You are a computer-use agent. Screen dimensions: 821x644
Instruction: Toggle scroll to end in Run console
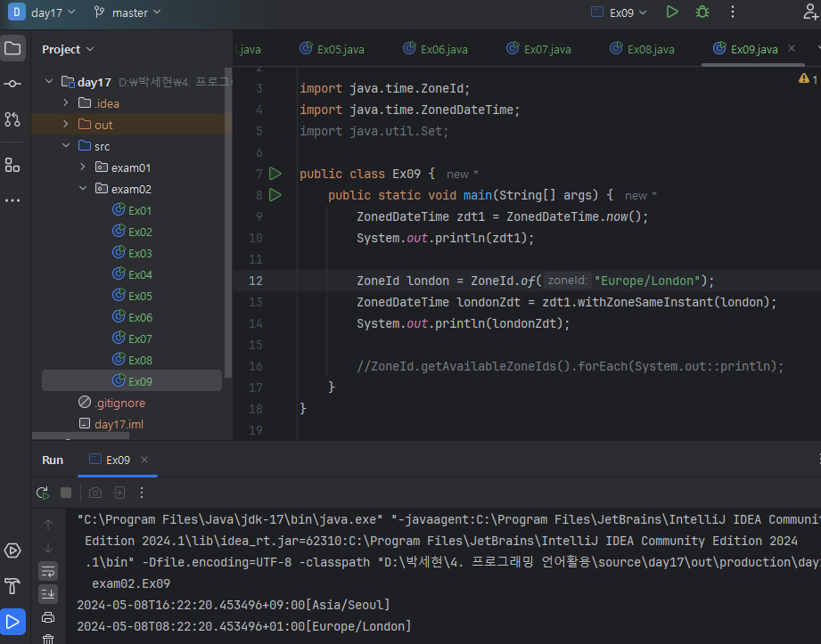[x=48, y=594]
